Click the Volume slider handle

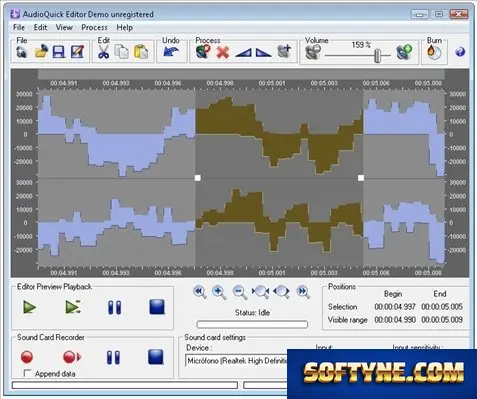[377, 55]
